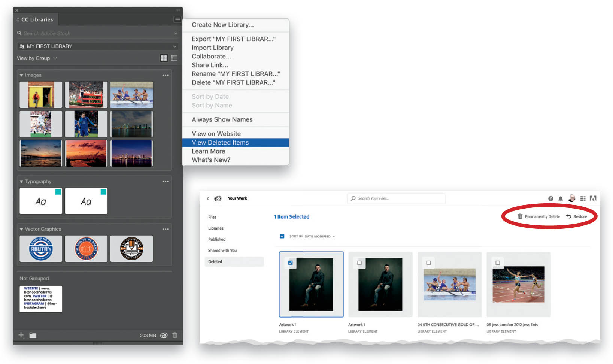This screenshot has width=613, height=364.
Task: Toggle the select-all checkbox near Sort
Action: point(282,236)
